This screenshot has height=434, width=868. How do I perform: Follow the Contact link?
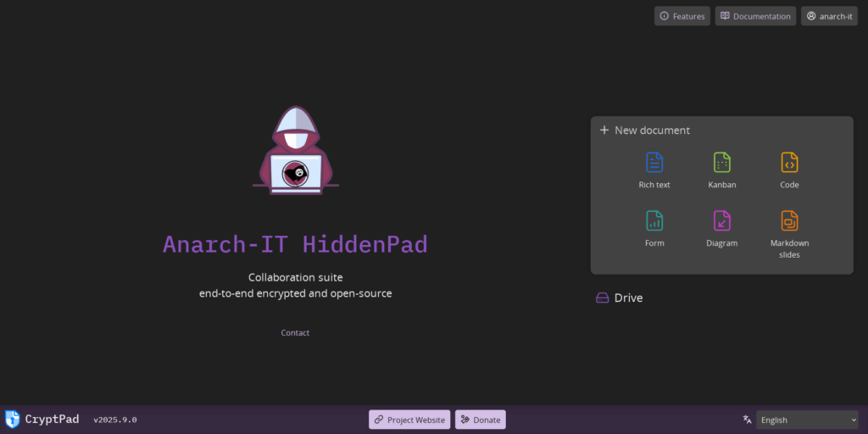[x=295, y=333]
